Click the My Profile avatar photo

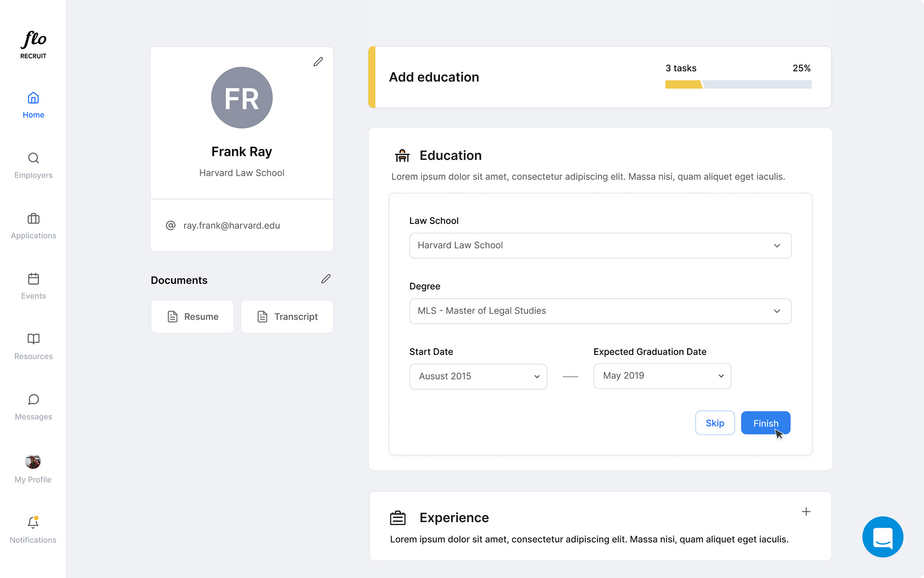(33, 461)
